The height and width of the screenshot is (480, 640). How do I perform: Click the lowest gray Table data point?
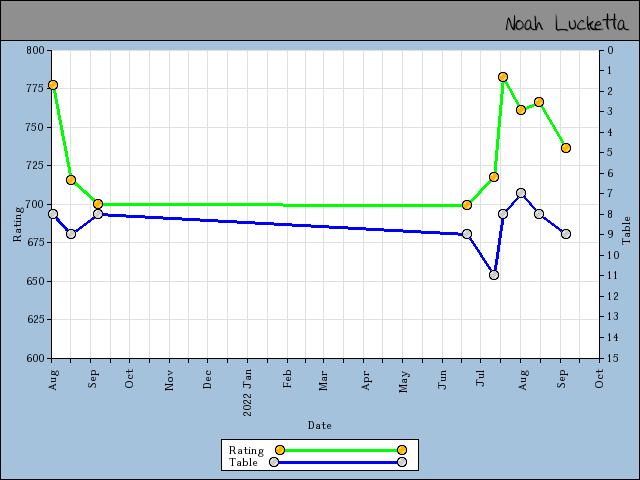coord(494,275)
